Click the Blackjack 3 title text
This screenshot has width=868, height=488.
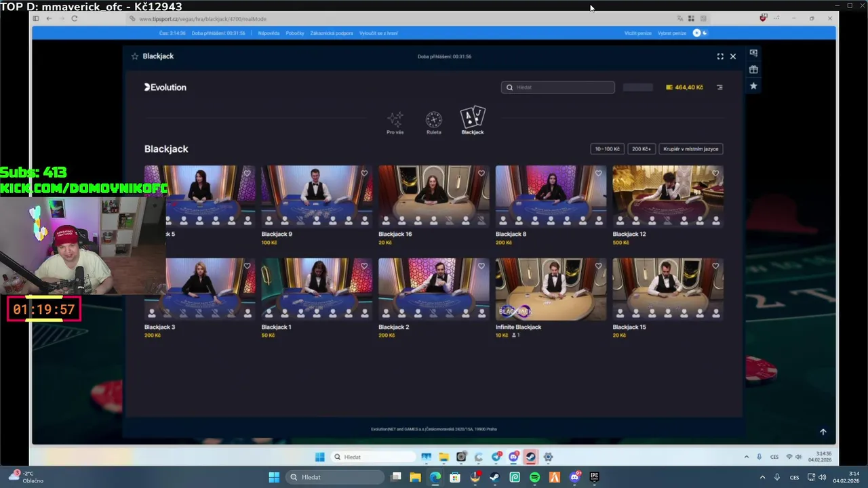159,327
